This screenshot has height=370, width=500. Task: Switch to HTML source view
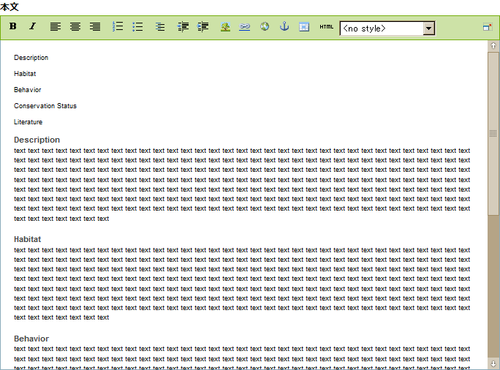pos(326,27)
